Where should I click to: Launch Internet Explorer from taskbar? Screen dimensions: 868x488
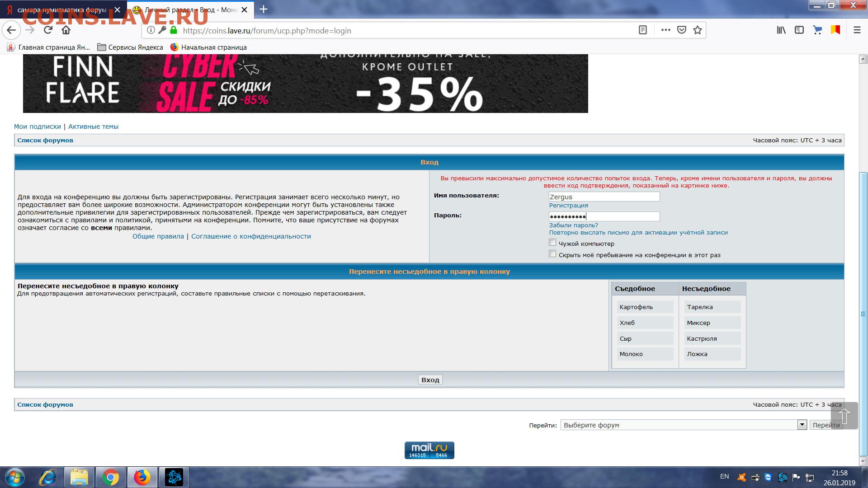point(47,477)
